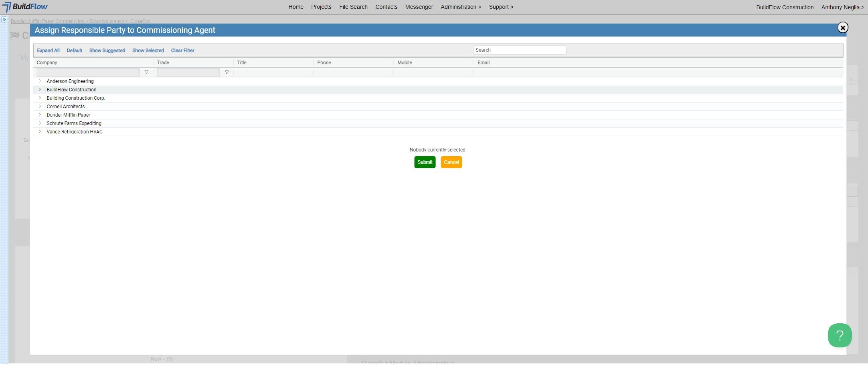
Task: Open Messenger from the top navigation
Action: (419, 7)
